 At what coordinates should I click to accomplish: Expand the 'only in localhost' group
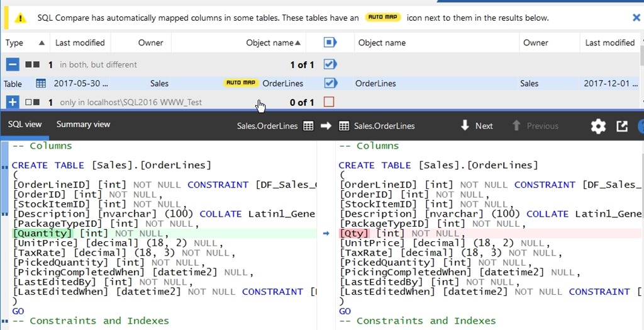(12, 102)
